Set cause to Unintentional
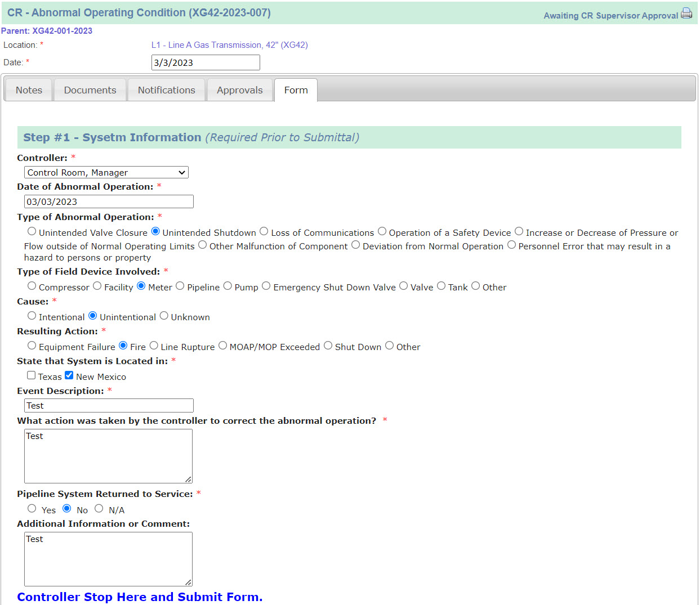 [93, 316]
